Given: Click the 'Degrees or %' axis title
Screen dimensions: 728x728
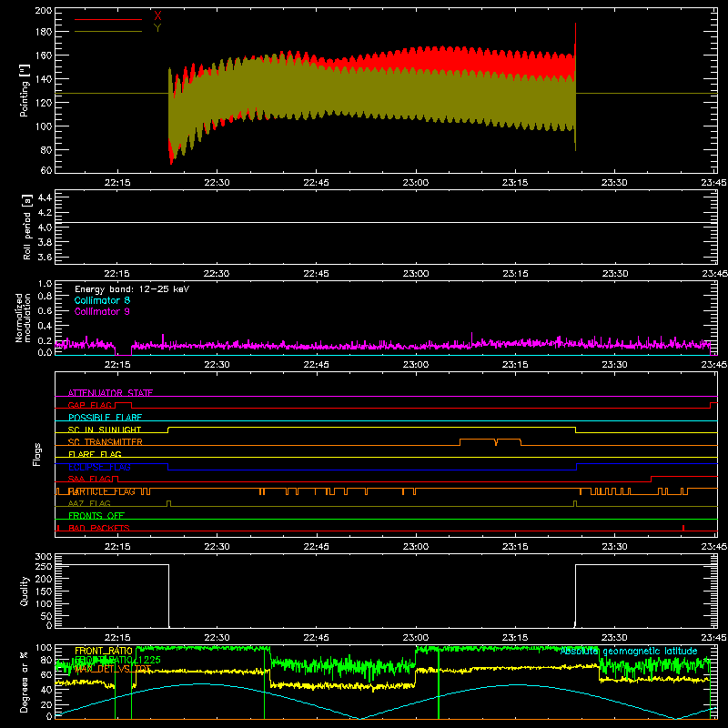Looking at the screenshot, I should (x=25, y=682).
